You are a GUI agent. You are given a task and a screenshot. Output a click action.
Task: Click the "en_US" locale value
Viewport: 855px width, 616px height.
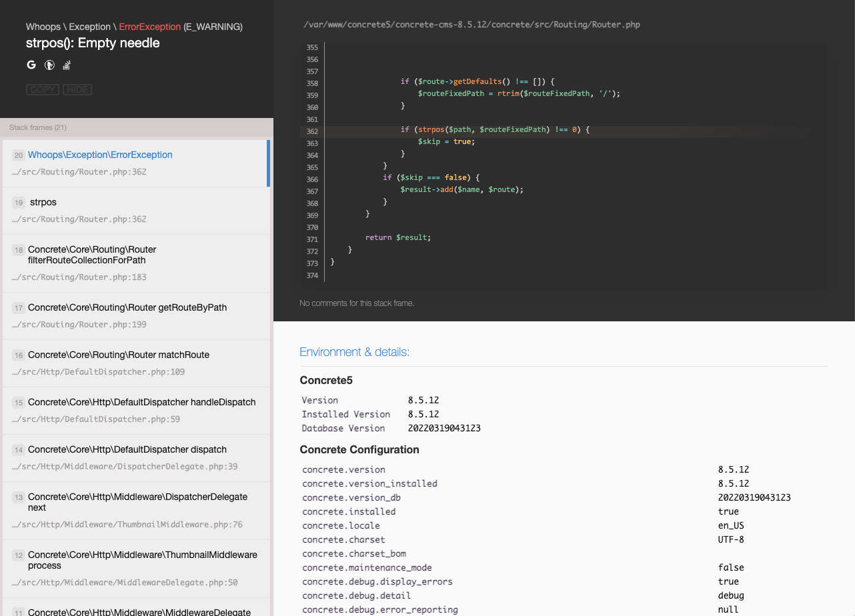pyautogui.click(x=731, y=526)
